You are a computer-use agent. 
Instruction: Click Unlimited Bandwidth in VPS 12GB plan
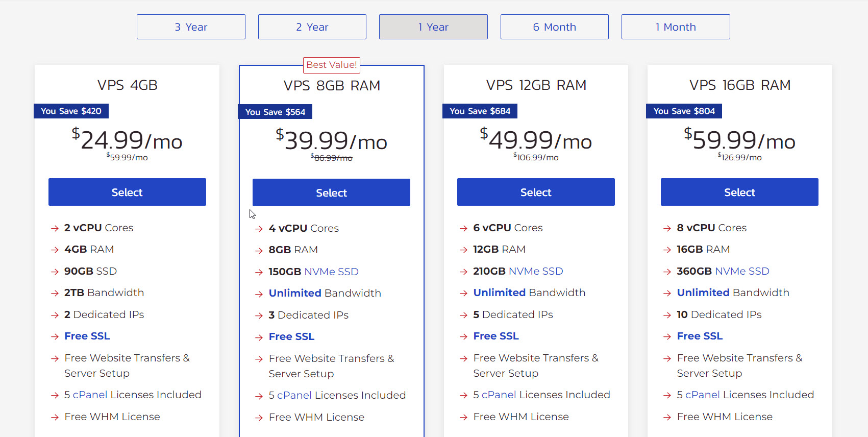[499, 293]
